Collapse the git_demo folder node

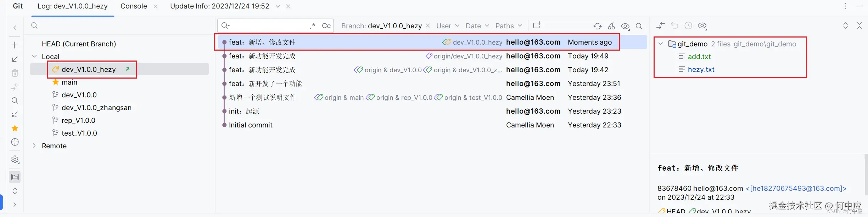661,44
